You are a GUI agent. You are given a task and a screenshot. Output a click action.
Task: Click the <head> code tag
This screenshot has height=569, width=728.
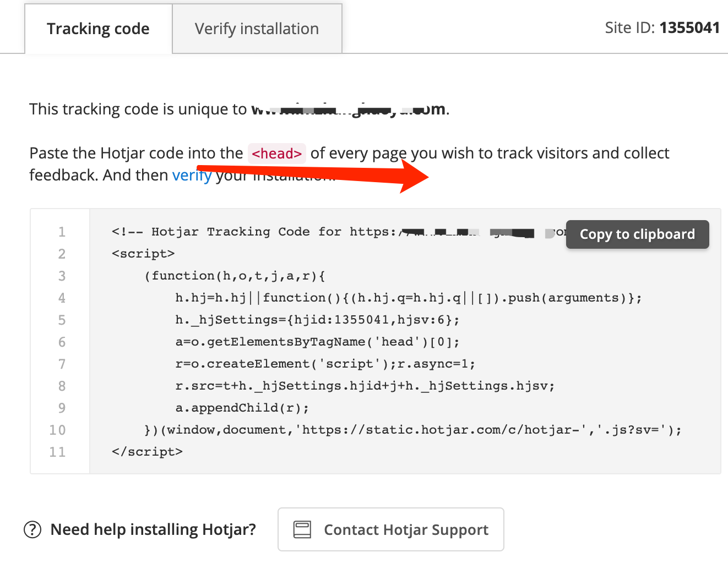click(277, 153)
